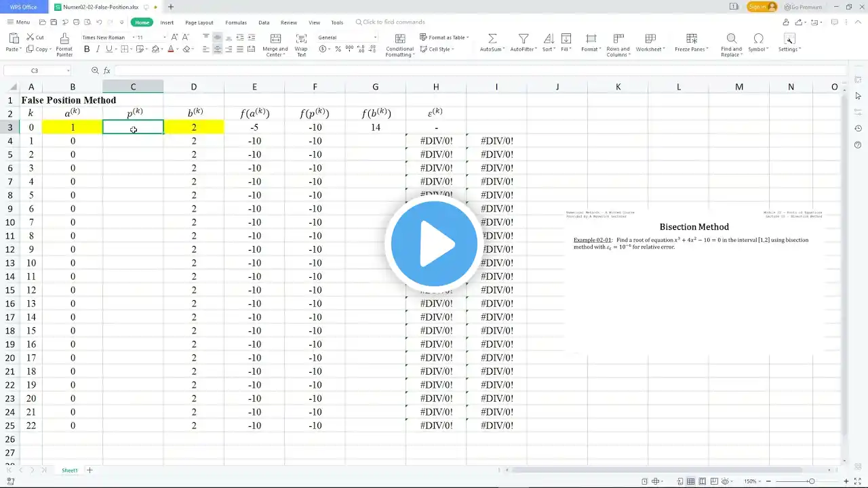Open the Formulas tab
Image resolution: width=868 pixels, height=488 pixels.
(236, 22)
